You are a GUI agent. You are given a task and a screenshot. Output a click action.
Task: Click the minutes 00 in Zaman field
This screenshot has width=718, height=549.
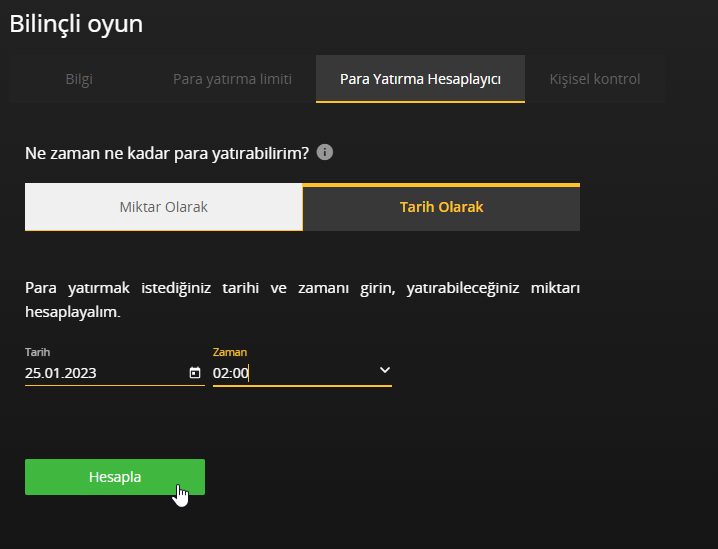240,373
